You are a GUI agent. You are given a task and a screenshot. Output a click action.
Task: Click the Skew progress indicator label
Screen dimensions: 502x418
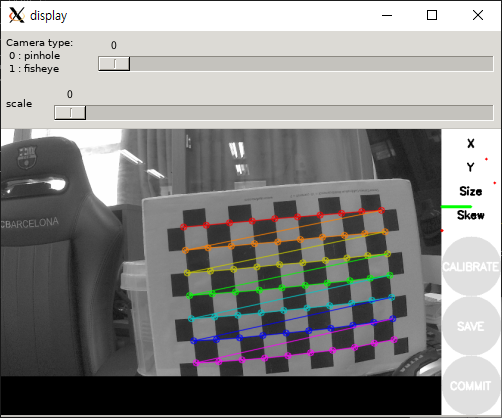471,215
